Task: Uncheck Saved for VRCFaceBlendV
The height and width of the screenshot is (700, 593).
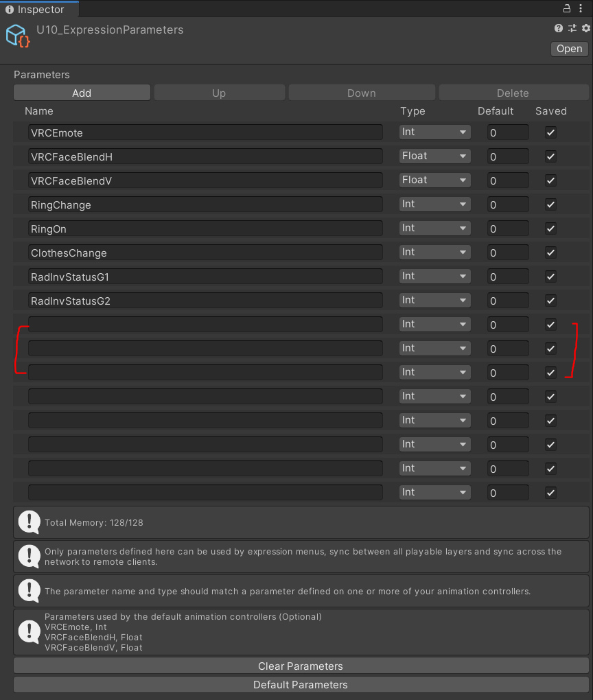Action: click(x=550, y=180)
